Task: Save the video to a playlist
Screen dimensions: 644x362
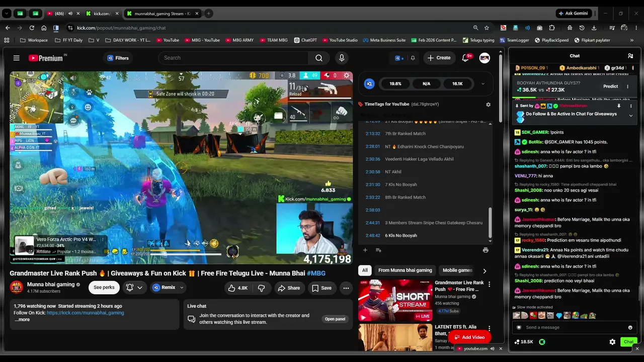Action: click(321, 288)
